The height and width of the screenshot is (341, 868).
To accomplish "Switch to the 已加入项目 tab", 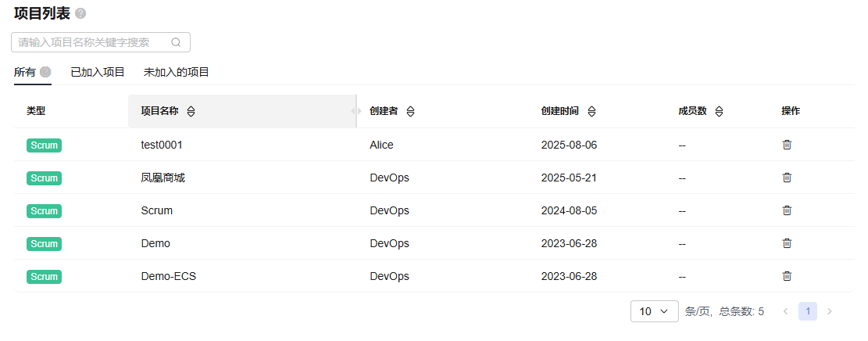I will click(x=98, y=72).
